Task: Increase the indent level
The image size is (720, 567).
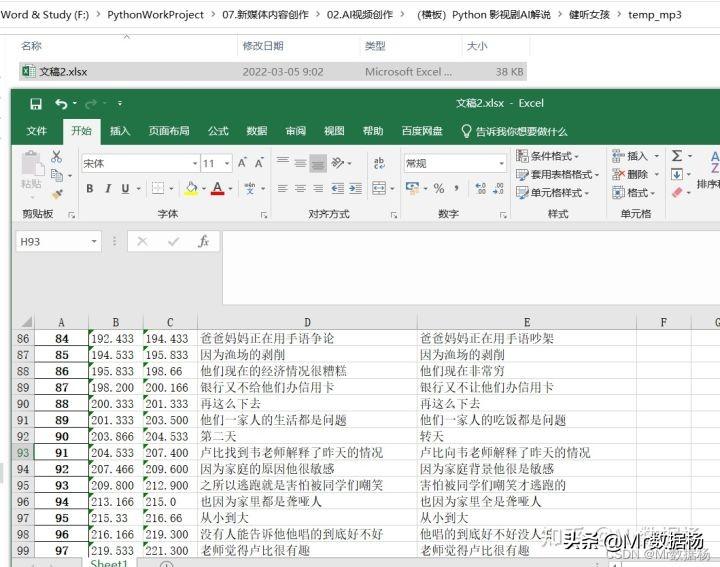Action: pos(355,189)
